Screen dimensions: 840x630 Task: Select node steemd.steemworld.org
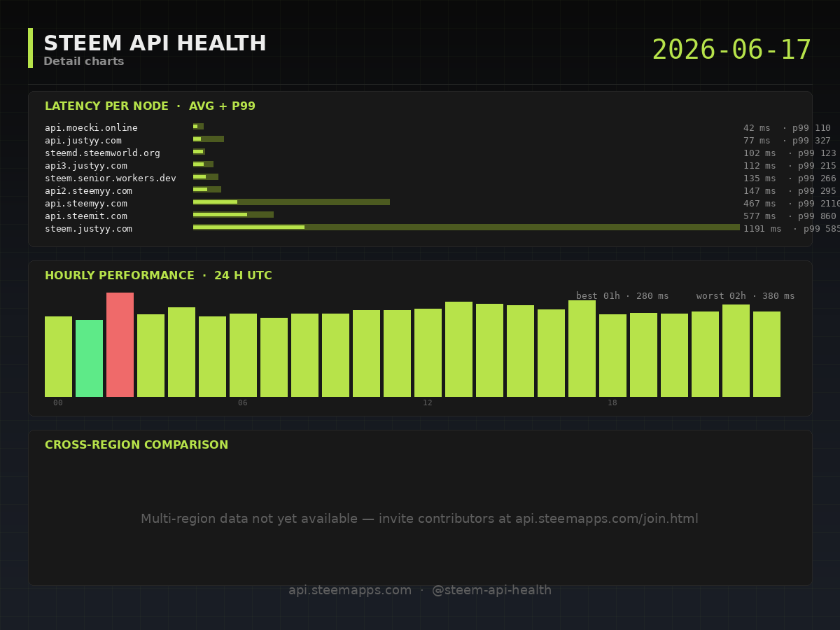click(102, 153)
